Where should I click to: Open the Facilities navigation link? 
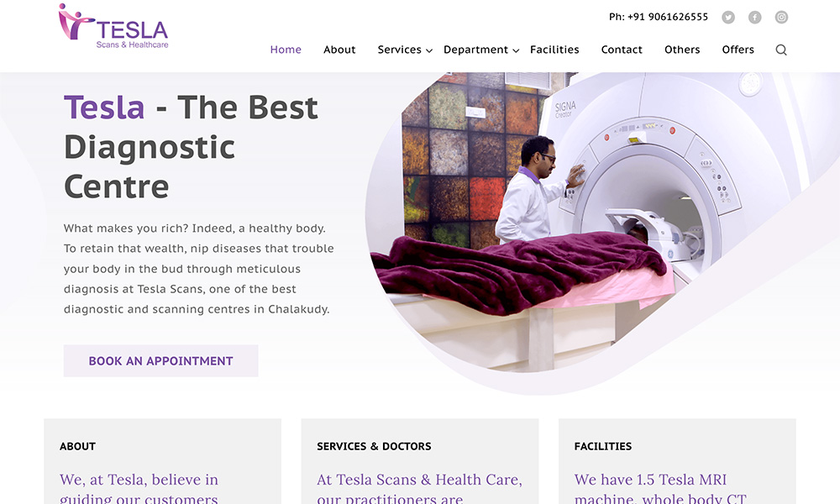(x=554, y=50)
